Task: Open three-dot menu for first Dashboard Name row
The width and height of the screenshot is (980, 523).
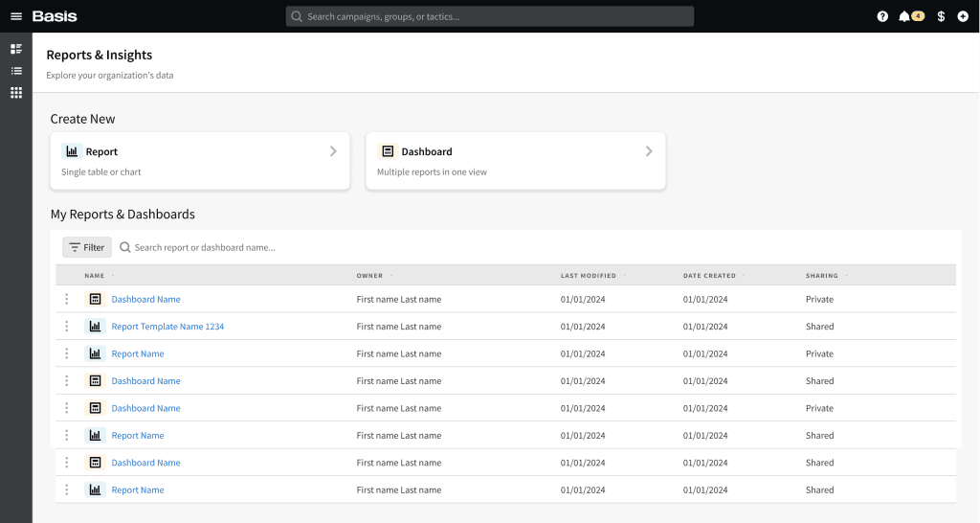Action: [67, 300]
